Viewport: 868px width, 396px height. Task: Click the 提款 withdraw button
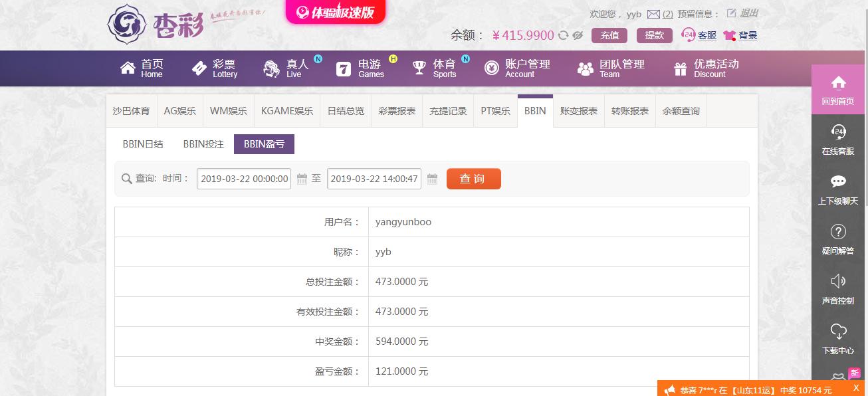(655, 35)
